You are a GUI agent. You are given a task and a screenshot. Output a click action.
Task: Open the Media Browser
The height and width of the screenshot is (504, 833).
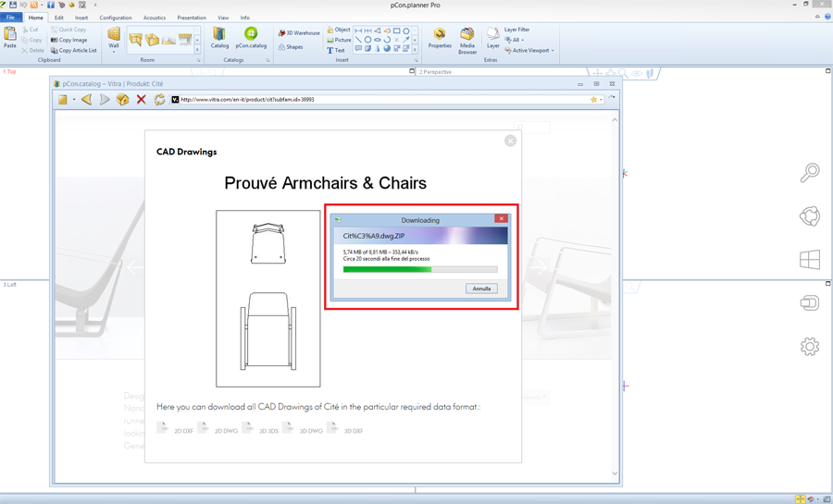point(467,41)
